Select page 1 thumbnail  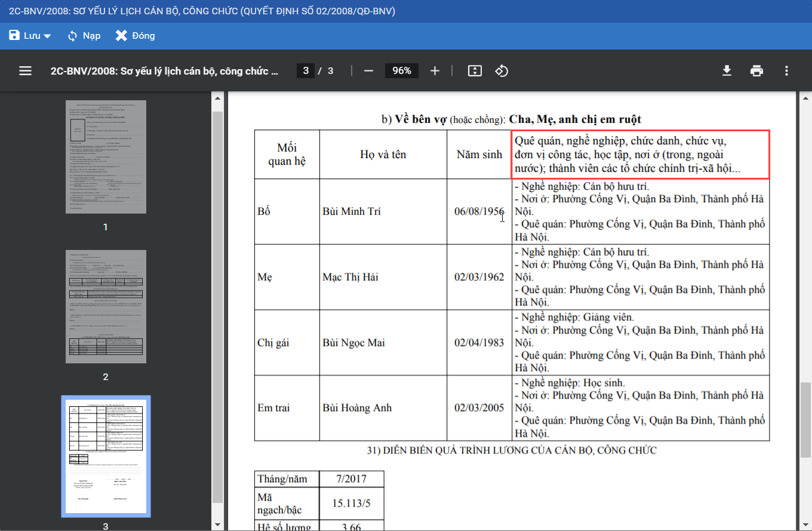coord(106,157)
